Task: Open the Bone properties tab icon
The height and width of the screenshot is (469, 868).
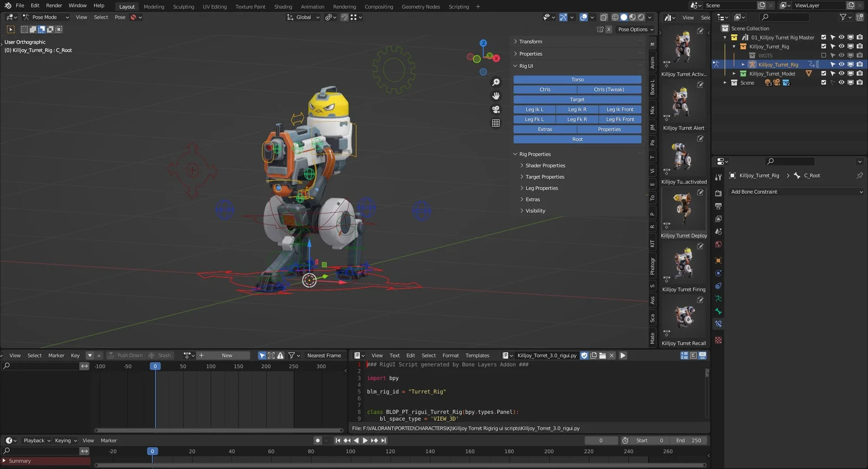Action: [718, 312]
